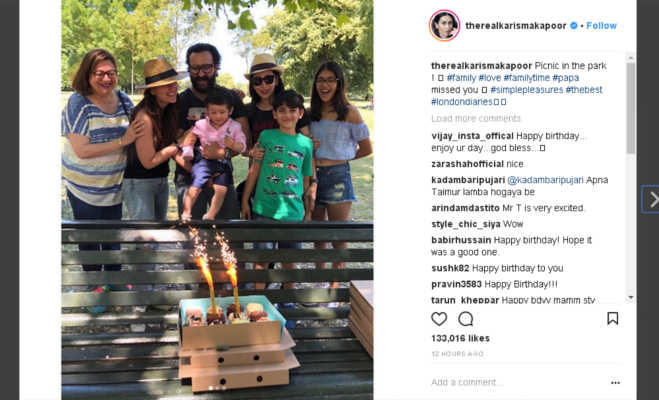
Task: Click the Add a comment field
Action: click(x=517, y=382)
